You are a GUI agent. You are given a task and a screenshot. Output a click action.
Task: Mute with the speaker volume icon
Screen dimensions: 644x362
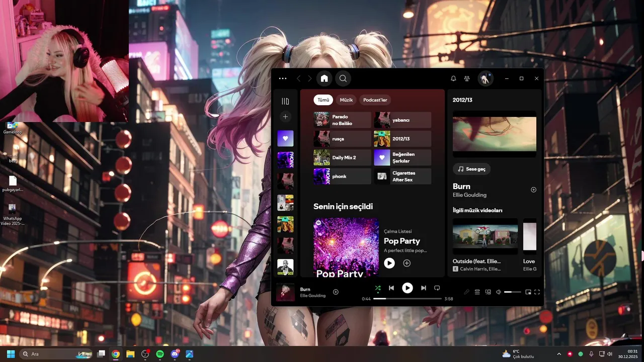coord(499,292)
